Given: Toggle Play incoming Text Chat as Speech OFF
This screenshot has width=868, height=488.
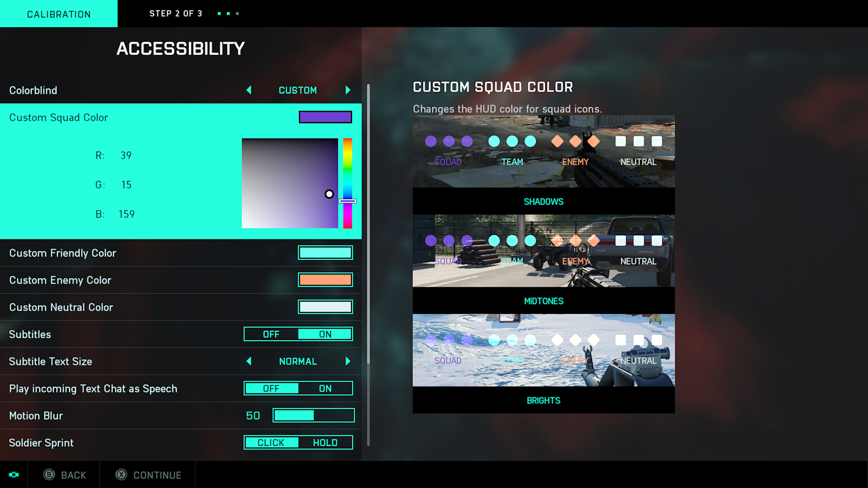Looking at the screenshot, I should tap(271, 388).
